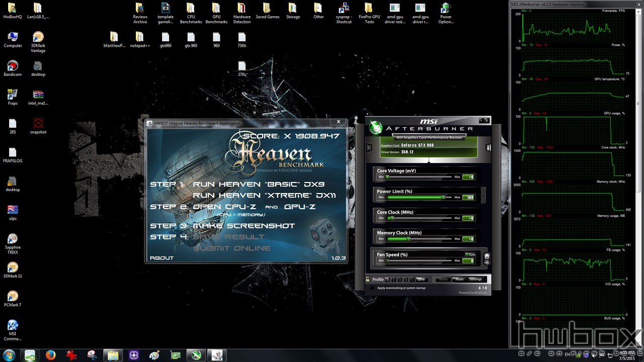Click the Apply button in Afterburner

pos(443,280)
